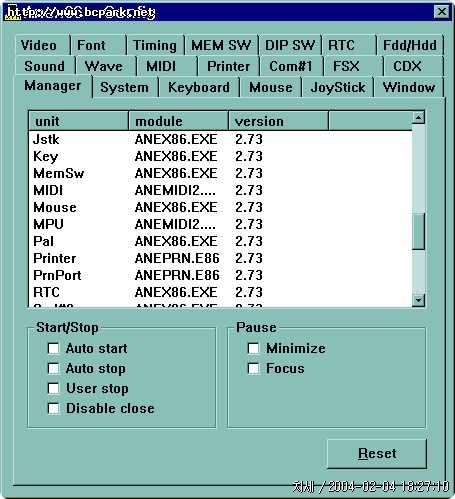Select the Mouse row in unit list
The width and height of the screenshot is (455, 499).
coord(220,207)
